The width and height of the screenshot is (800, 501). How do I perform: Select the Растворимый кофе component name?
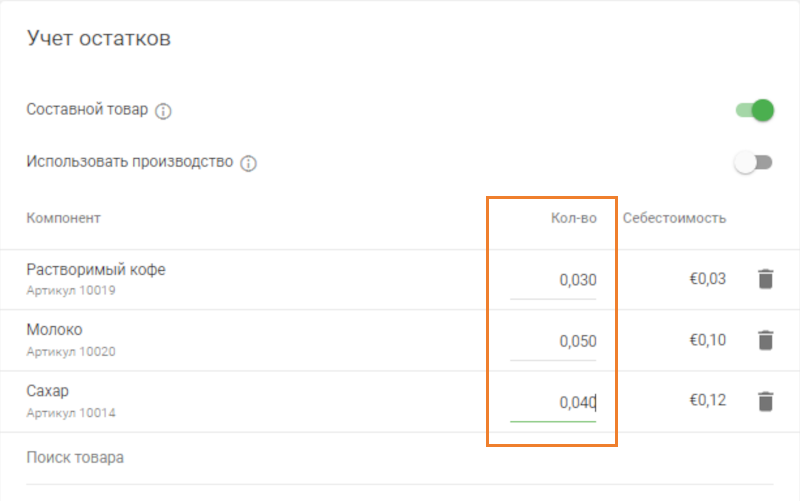tap(96, 269)
